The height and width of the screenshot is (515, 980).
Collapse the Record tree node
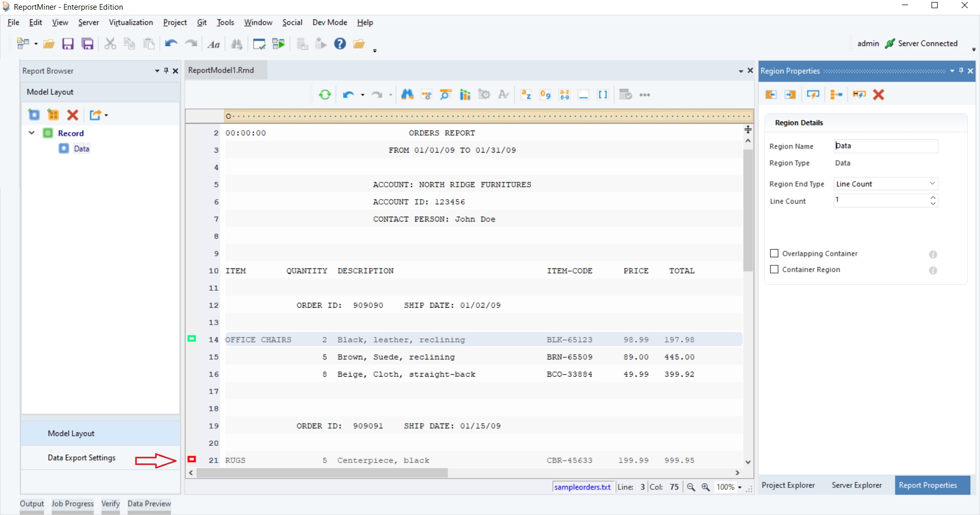(x=32, y=133)
